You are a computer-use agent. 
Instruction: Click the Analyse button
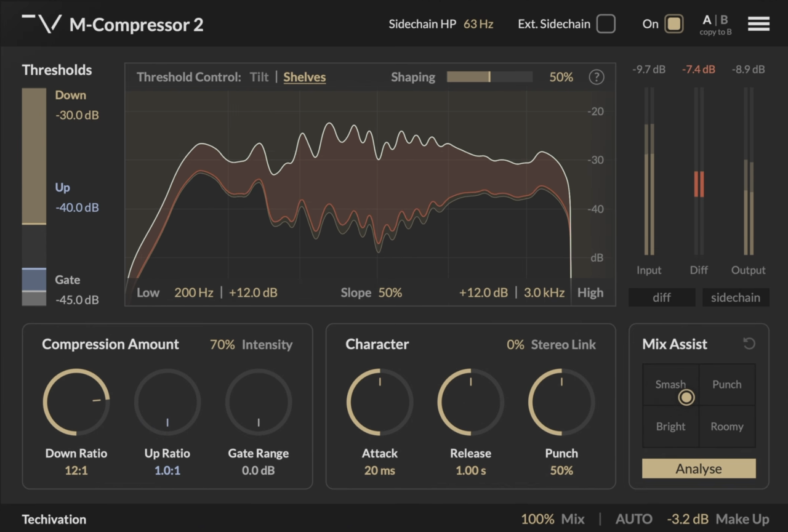coord(699,469)
